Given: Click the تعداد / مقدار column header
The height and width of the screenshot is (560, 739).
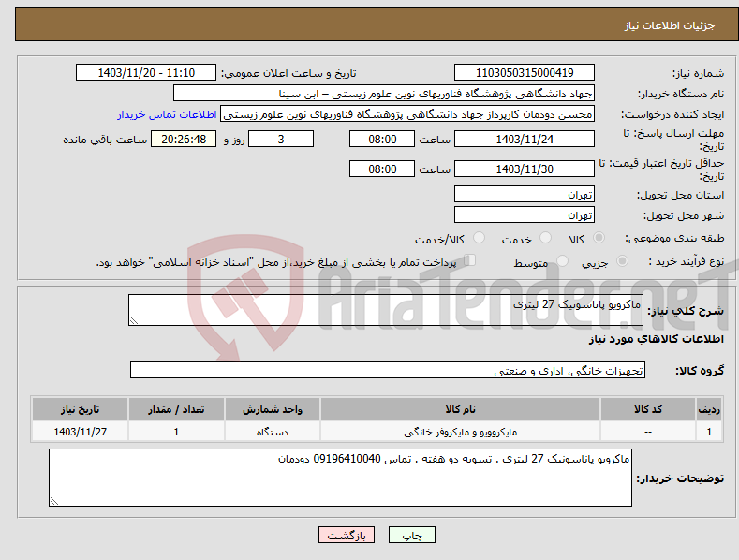Looking at the screenshot, I should tap(176, 409).
